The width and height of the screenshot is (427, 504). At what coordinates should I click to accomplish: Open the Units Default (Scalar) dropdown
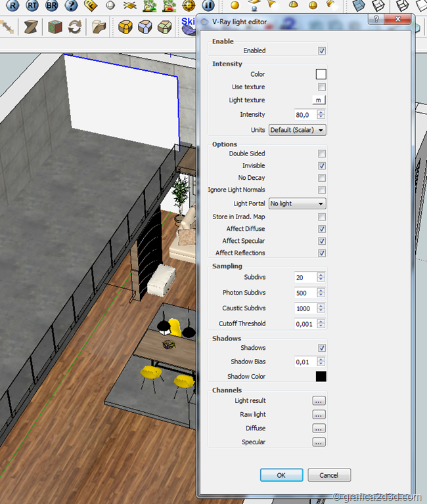click(x=298, y=130)
